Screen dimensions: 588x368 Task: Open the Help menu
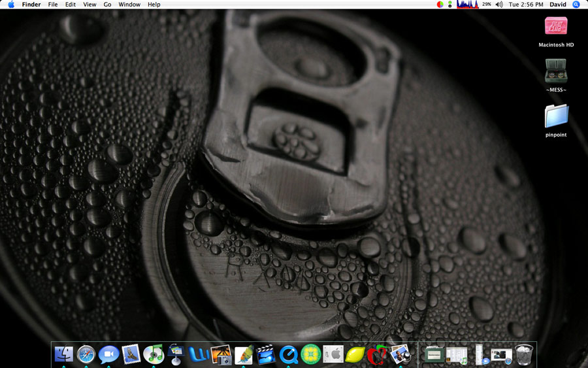point(154,5)
